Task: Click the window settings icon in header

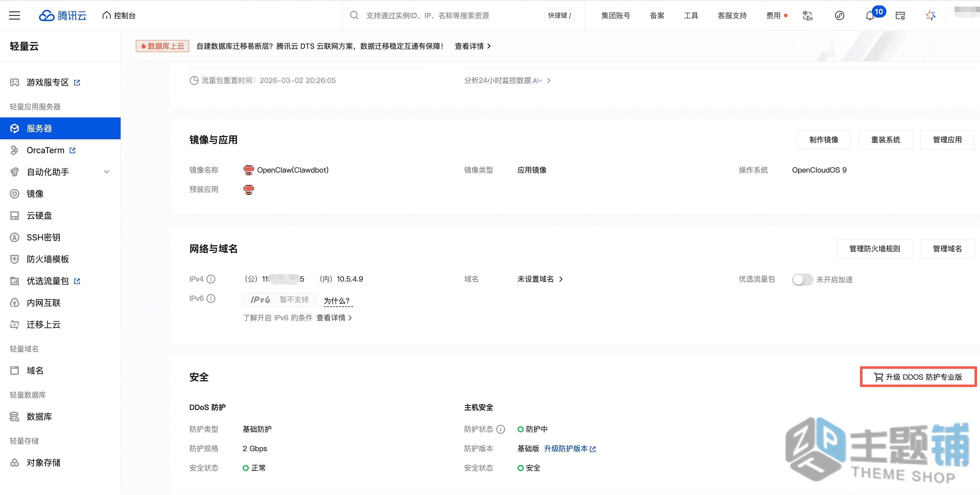Action: pyautogui.click(x=900, y=15)
